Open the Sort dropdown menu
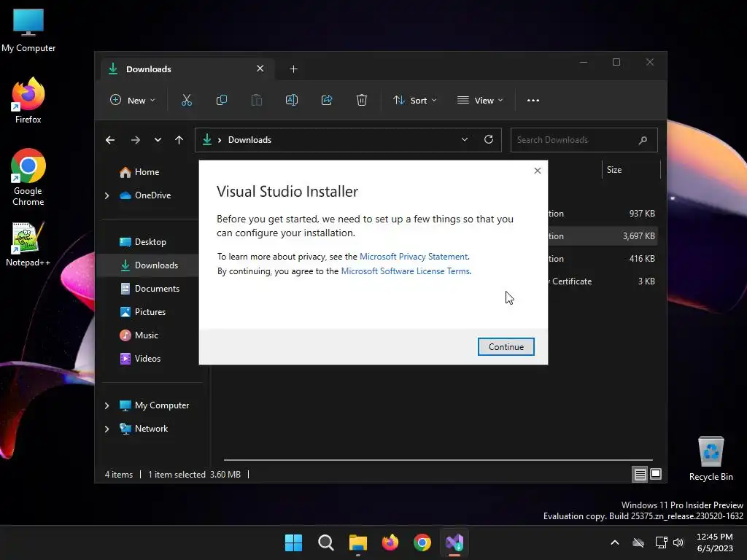Screen dimensions: 747x560 pos(414,100)
